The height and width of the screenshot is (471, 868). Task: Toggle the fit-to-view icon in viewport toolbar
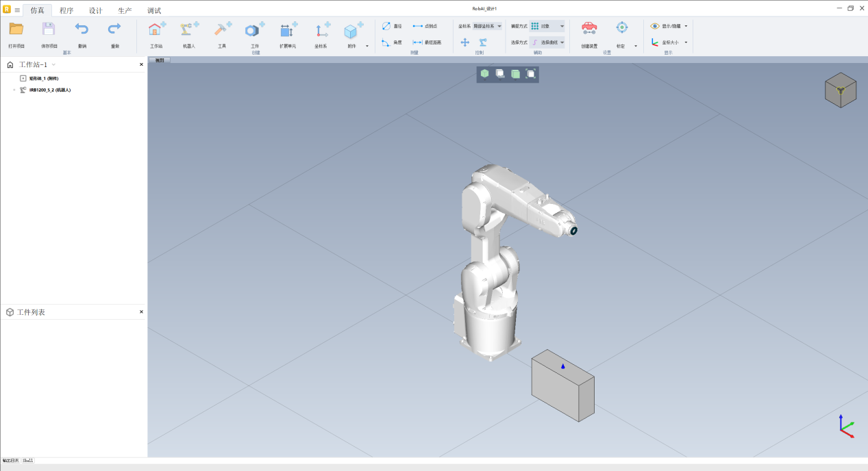click(531, 74)
